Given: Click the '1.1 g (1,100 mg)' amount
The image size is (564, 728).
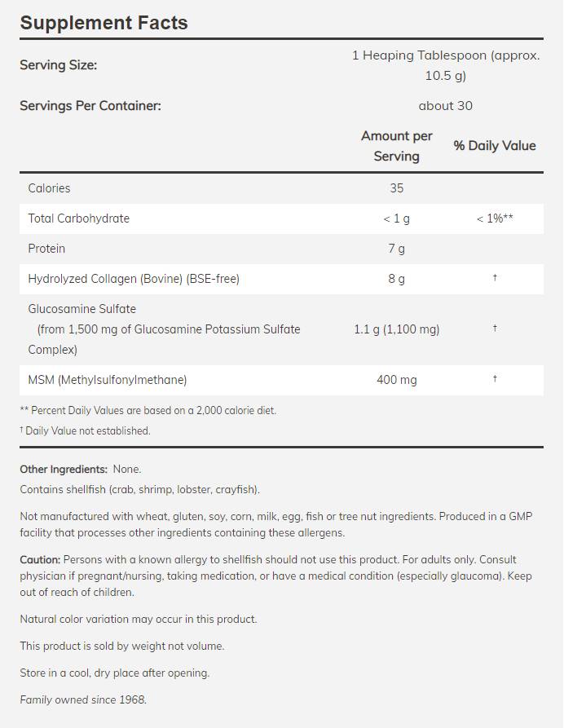Looking at the screenshot, I should (396, 329).
